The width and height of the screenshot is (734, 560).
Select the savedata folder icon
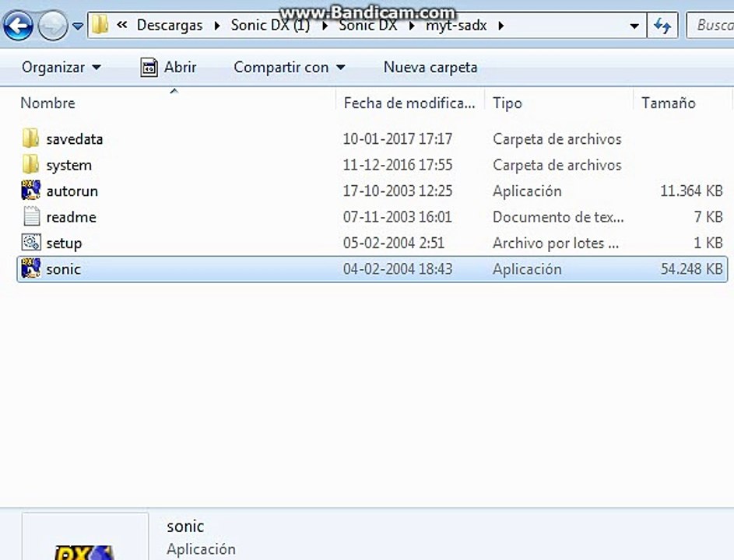click(31, 138)
